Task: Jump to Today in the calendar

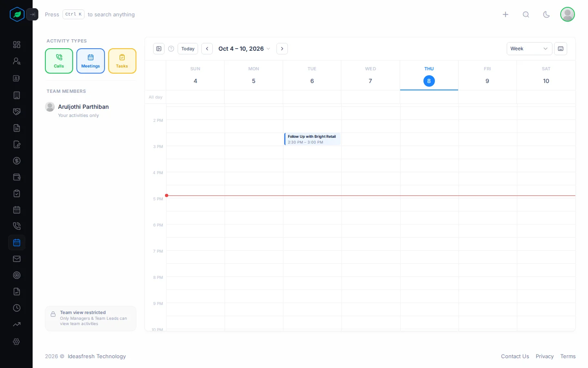Action: click(188, 49)
